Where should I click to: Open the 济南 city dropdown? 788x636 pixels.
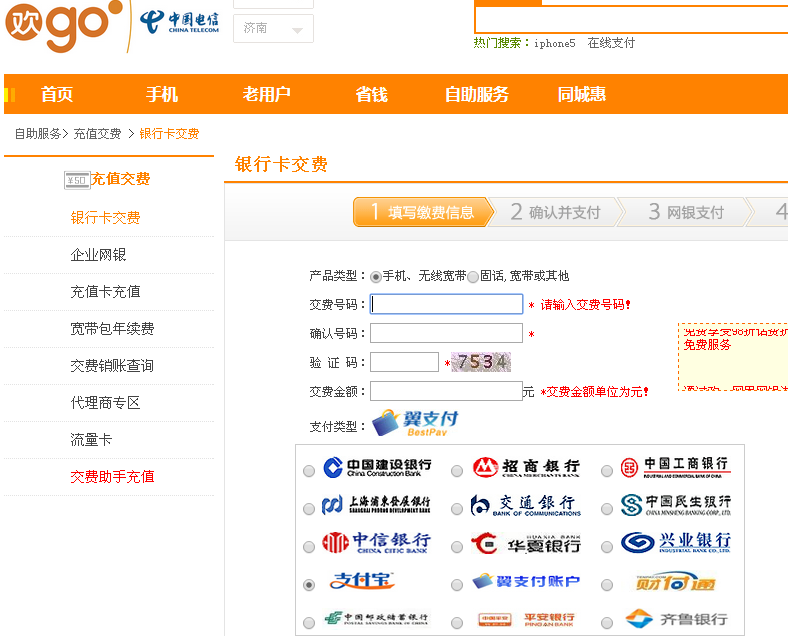273,29
